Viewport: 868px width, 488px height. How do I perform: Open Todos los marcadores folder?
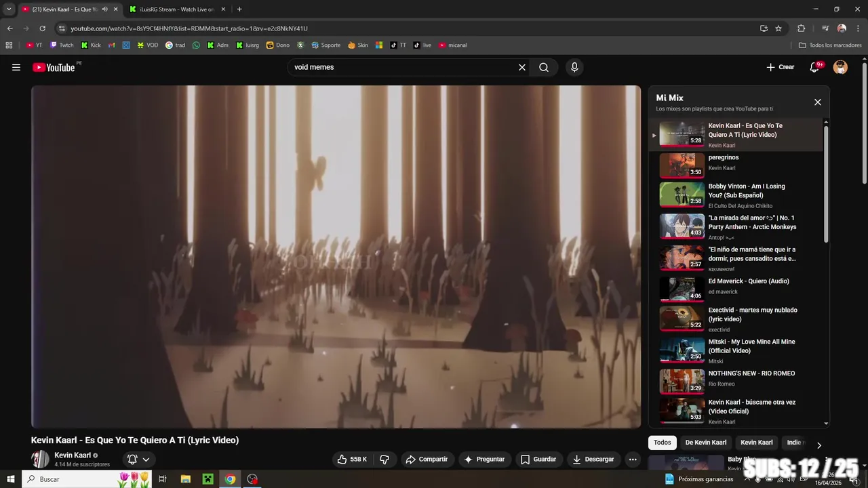click(x=830, y=45)
